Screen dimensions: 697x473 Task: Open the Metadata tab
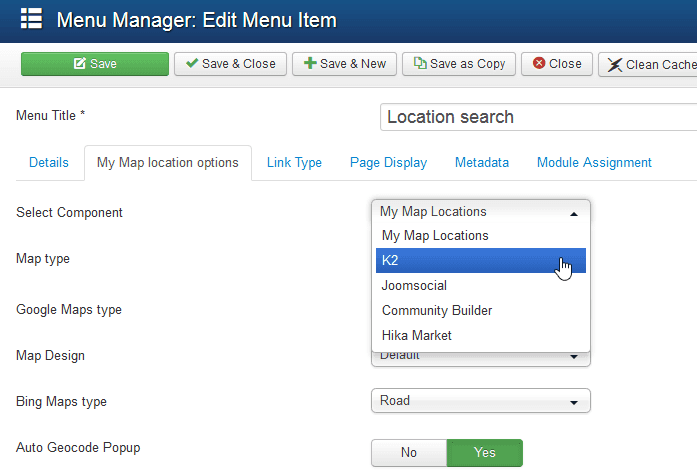click(x=482, y=163)
